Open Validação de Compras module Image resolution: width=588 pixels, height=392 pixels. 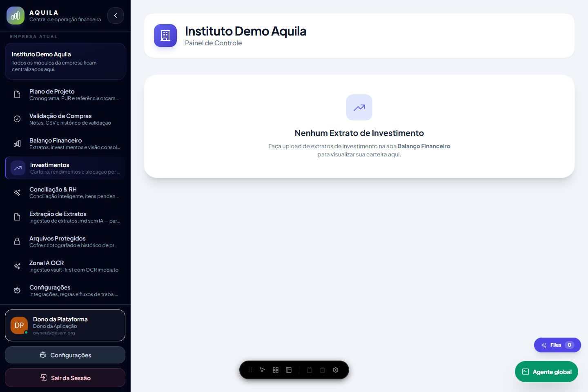[65, 119]
